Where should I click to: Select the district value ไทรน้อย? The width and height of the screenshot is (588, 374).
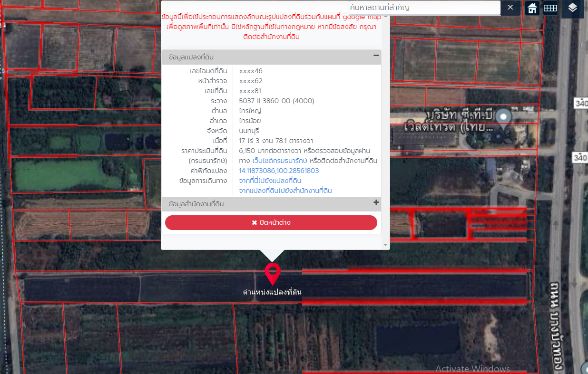pos(250,121)
